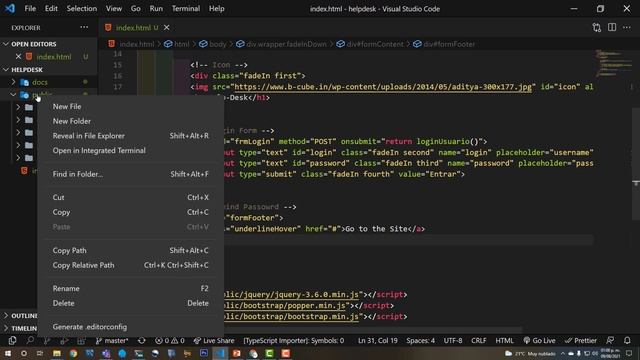Click html symbol in breadcrumb

pyautogui.click(x=177, y=44)
